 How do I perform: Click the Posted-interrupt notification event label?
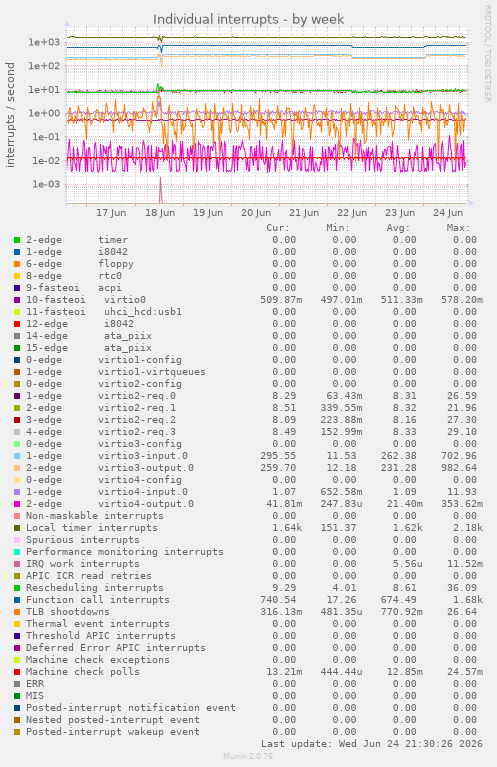[131, 708]
